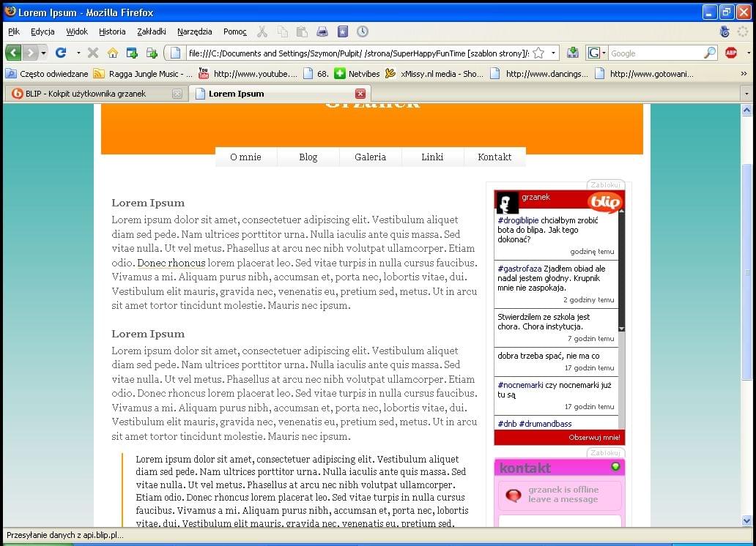The height and width of the screenshot is (546, 756).
Task: Open the back/forward history dropdown arrow
Action: pyautogui.click(x=44, y=53)
